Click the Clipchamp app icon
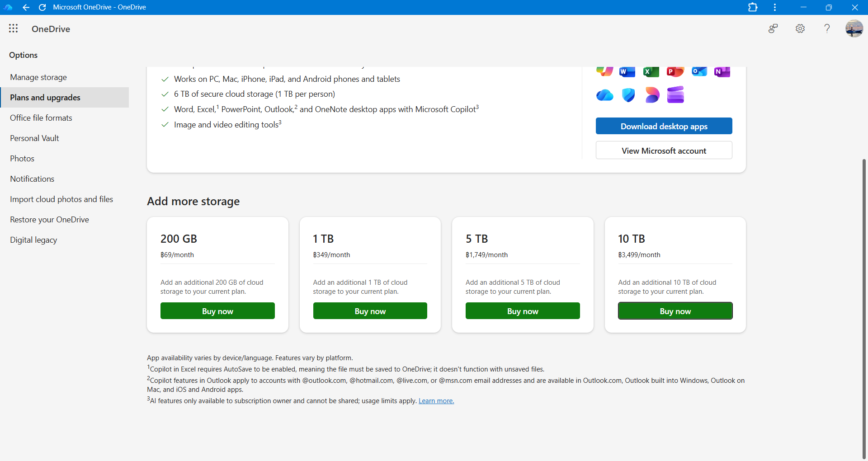Viewport: 868px width, 461px height. [x=675, y=95]
